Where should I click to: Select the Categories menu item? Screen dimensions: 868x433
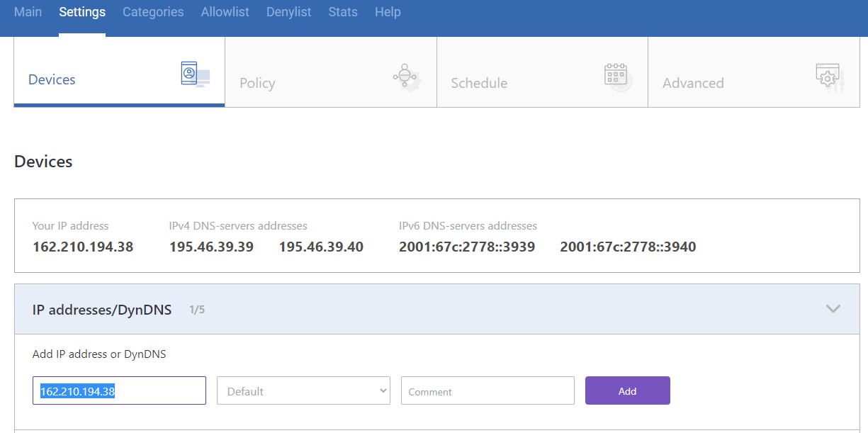(x=153, y=12)
